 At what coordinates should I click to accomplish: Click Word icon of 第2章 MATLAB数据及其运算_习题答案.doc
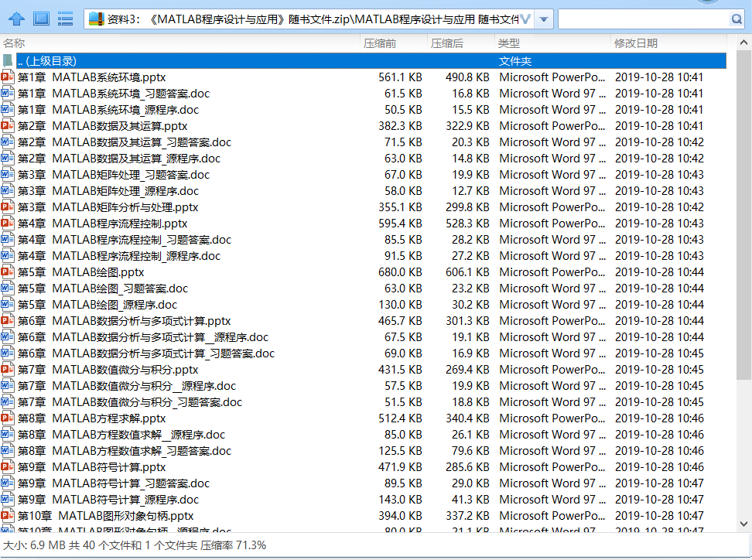coord(8,142)
